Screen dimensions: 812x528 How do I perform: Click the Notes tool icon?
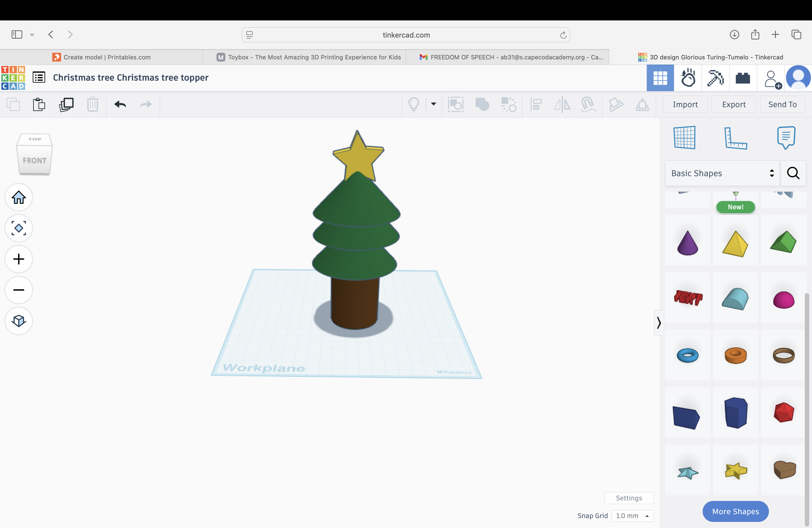[786, 138]
